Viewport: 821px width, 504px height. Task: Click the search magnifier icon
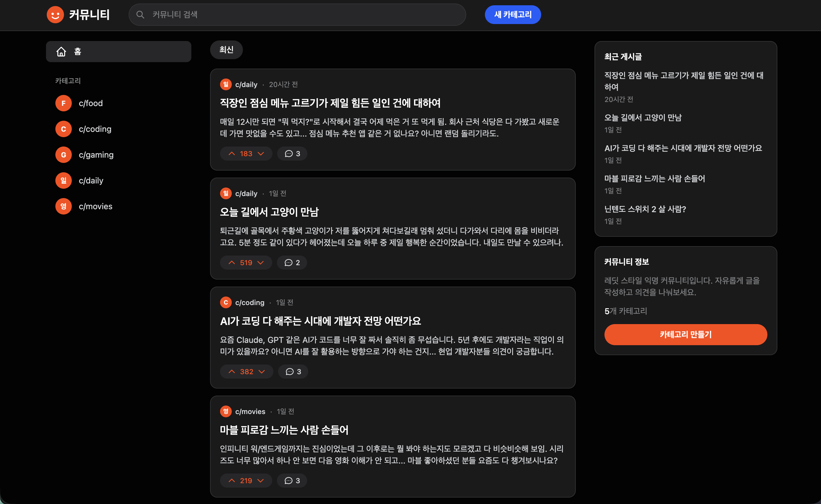140,15
